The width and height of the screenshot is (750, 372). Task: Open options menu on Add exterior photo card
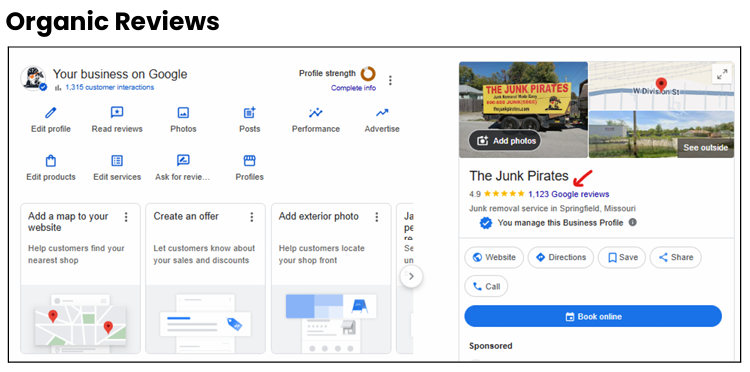click(x=376, y=217)
